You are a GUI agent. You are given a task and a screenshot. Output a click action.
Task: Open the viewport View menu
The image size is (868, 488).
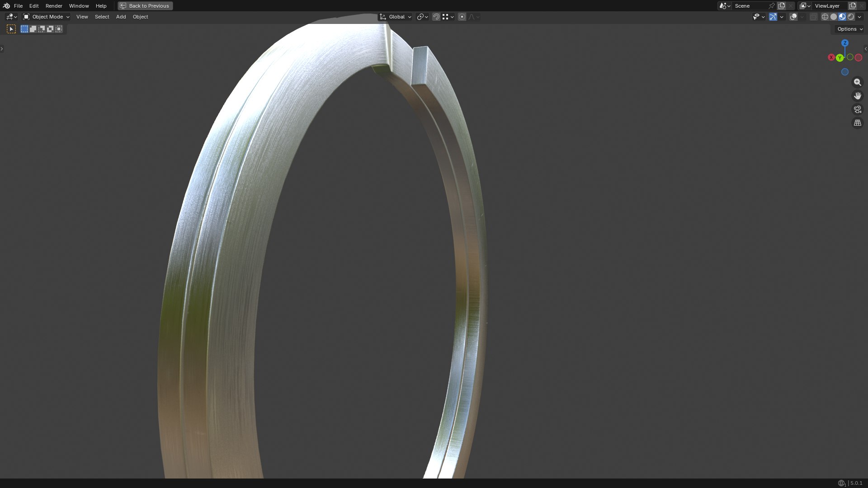82,17
